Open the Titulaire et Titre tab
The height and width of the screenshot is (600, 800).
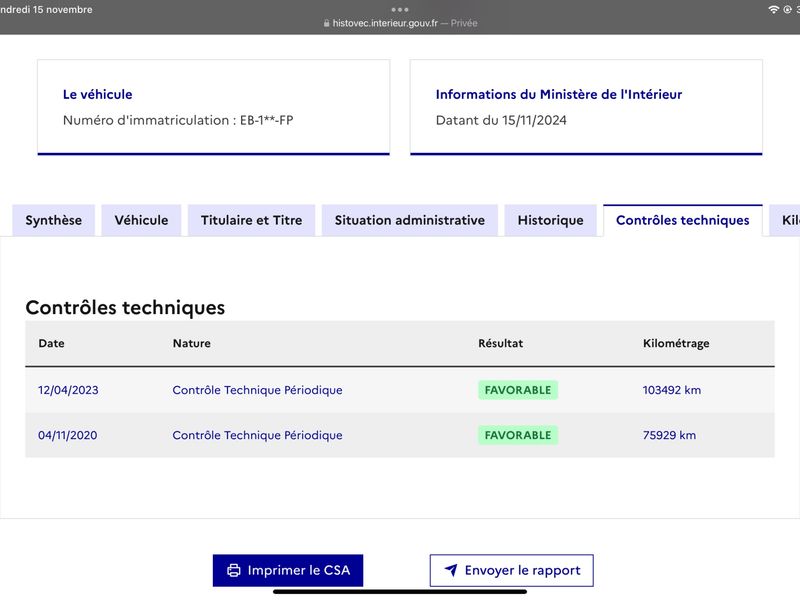(252, 220)
